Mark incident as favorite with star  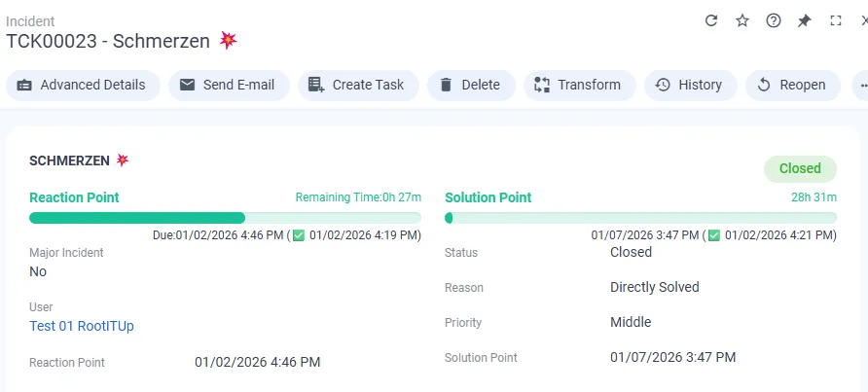click(x=742, y=20)
